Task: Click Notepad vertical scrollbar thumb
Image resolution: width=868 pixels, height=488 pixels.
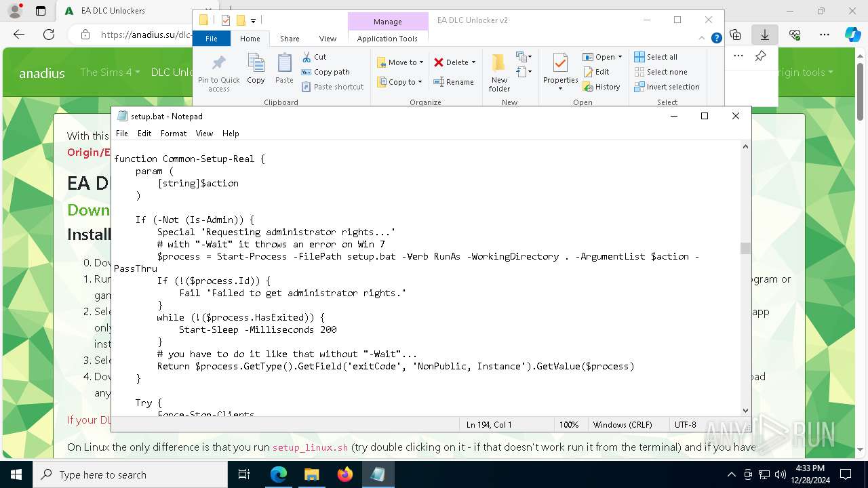Action: (745, 249)
